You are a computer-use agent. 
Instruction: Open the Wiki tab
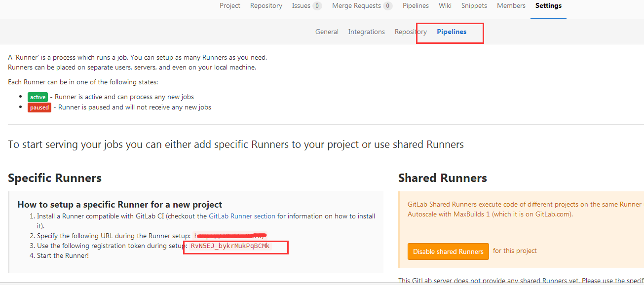[445, 6]
